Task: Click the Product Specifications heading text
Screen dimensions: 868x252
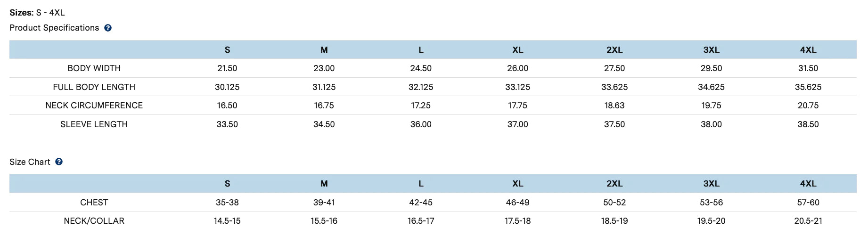Action: coord(54,28)
